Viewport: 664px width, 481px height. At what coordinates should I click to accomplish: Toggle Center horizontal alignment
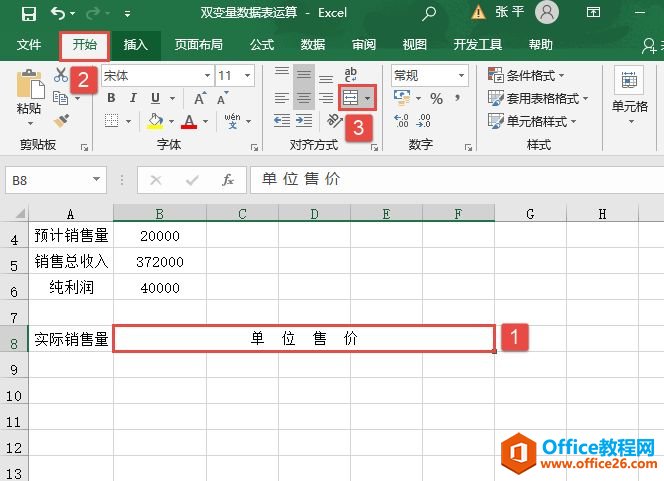click(304, 98)
